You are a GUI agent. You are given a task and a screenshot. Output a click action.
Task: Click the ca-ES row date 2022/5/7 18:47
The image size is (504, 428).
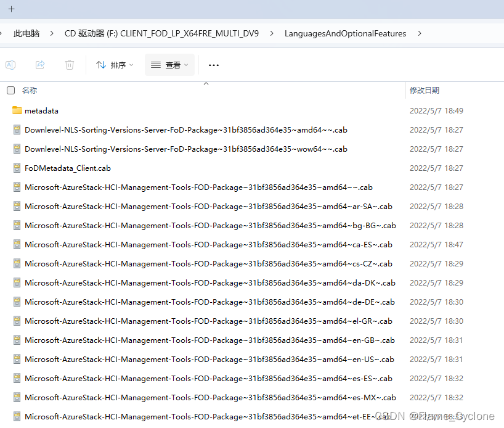tap(436, 245)
